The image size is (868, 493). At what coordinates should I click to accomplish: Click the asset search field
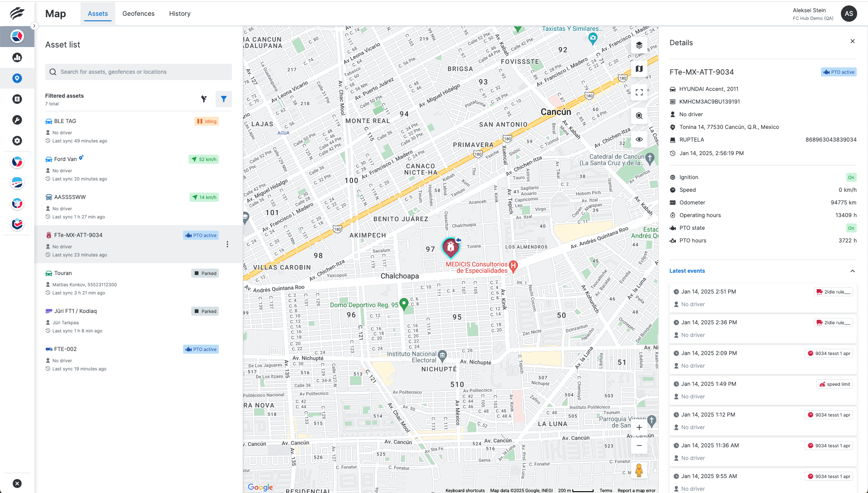tap(138, 72)
